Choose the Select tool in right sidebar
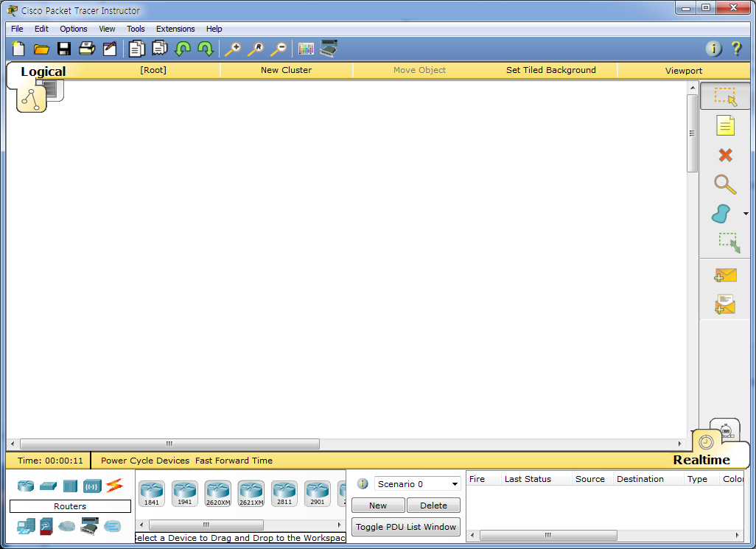Viewport: 756px width, 549px height. pos(724,97)
